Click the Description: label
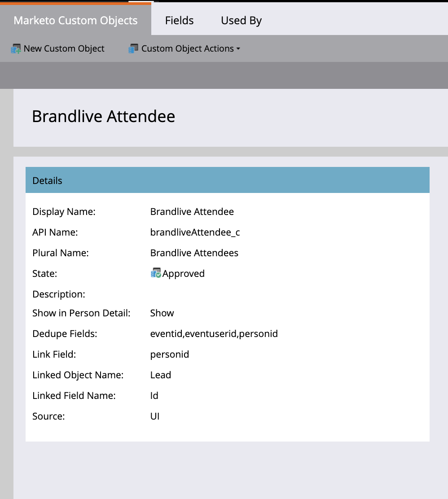 [59, 294]
